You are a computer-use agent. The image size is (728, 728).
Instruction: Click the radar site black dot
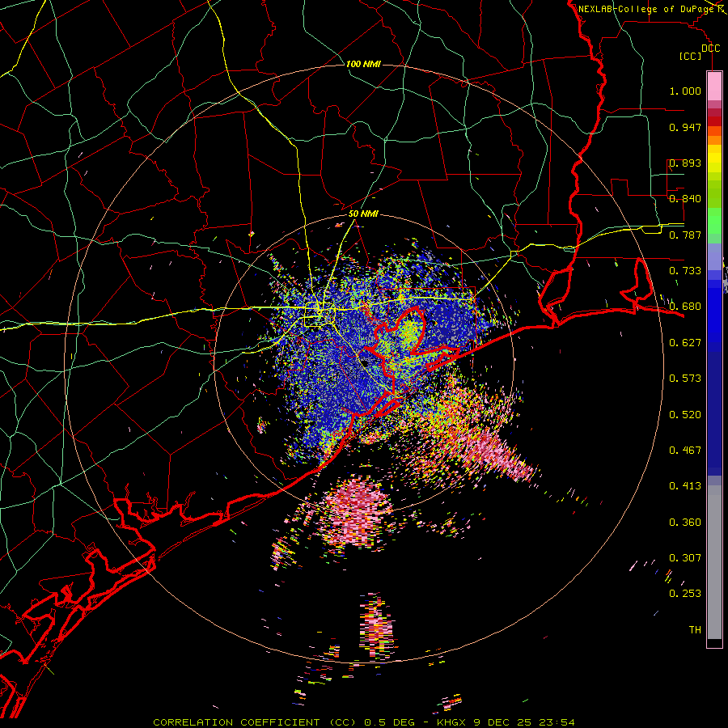pos(366,362)
